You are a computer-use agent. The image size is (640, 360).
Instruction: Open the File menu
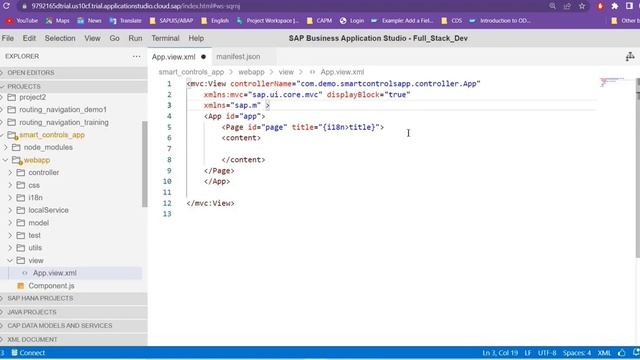click(x=8, y=38)
